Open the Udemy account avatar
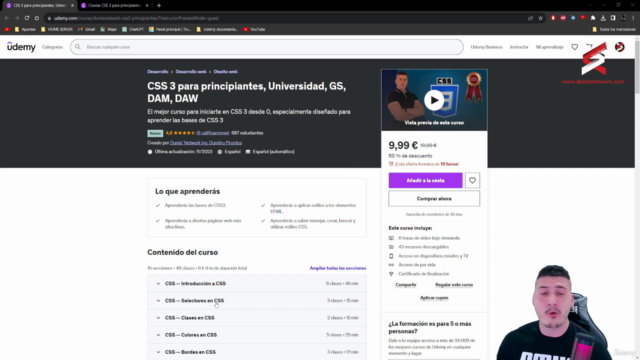 (620, 47)
